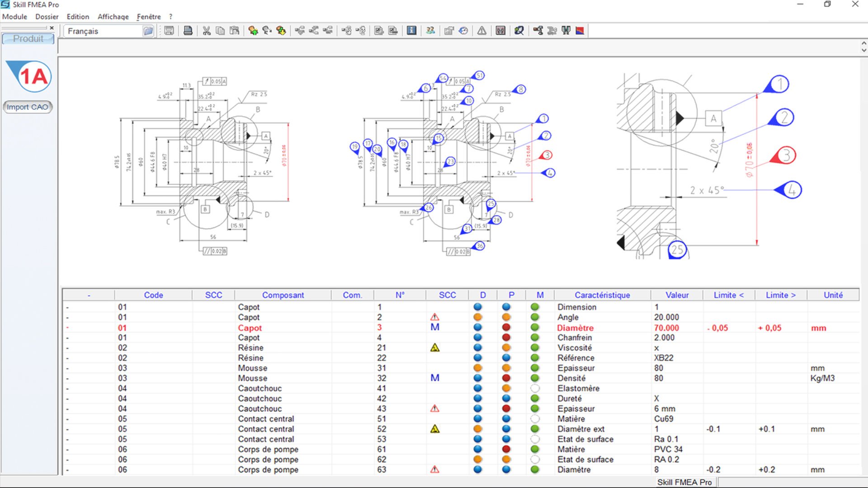Open the ? help menu
This screenshot has width=868, height=488.
(x=171, y=17)
